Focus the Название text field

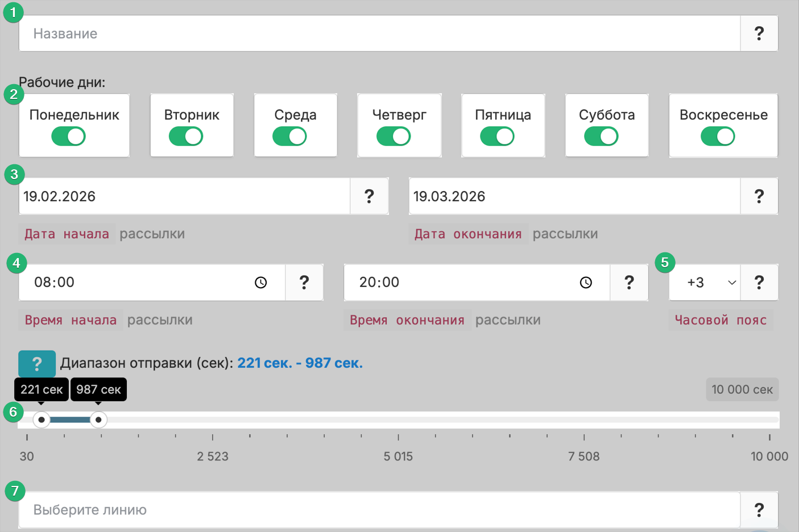click(379, 34)
